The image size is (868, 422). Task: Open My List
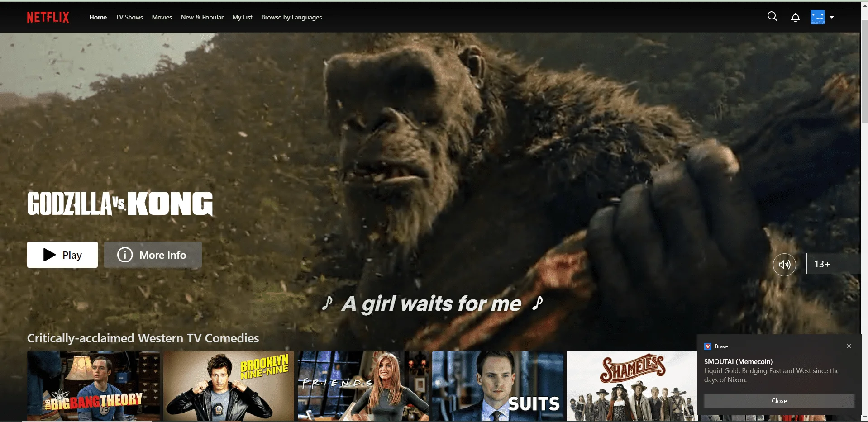[x=243, y=17]
